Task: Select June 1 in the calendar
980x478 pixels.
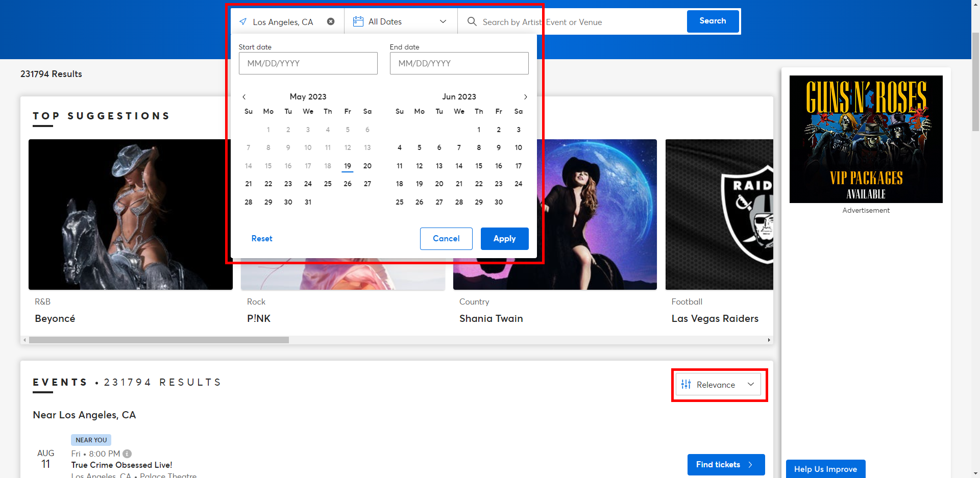Action: [x=479, y=130]
